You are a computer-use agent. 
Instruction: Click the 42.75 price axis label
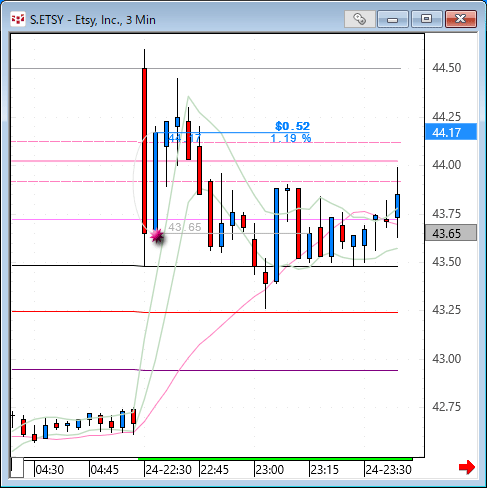[446, 407]
